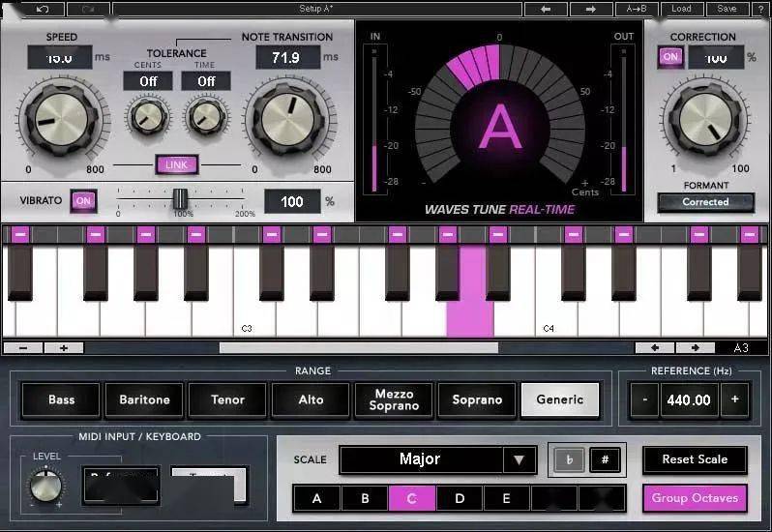Click the Note Transition knob
This screenshot has width=772, height=532.
click(x=288, y=119)
